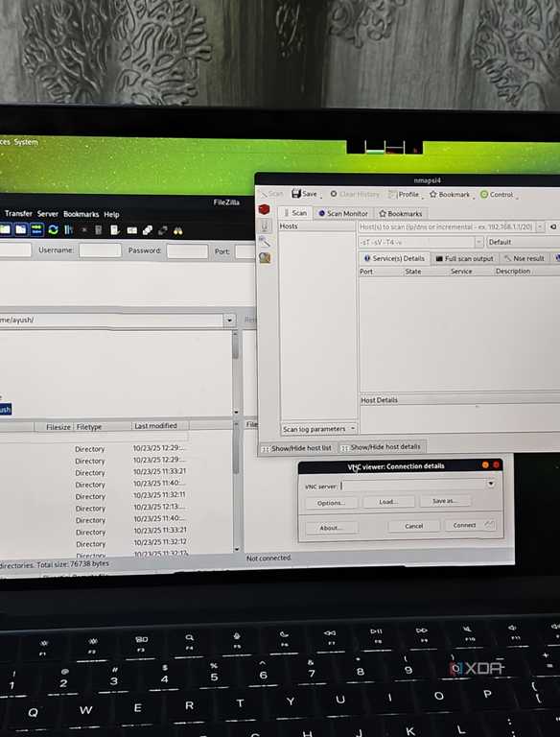Select Service(s) Details tab

point(394,258)
